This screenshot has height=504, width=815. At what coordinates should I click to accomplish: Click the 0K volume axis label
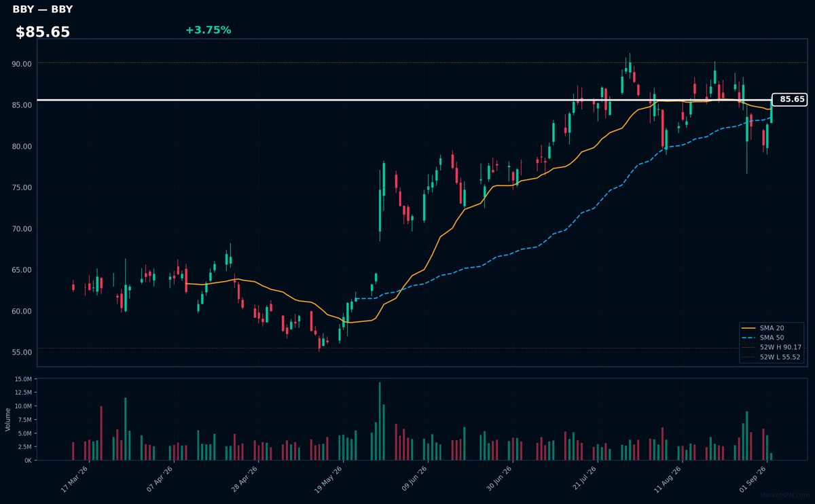tap(27, 461)
